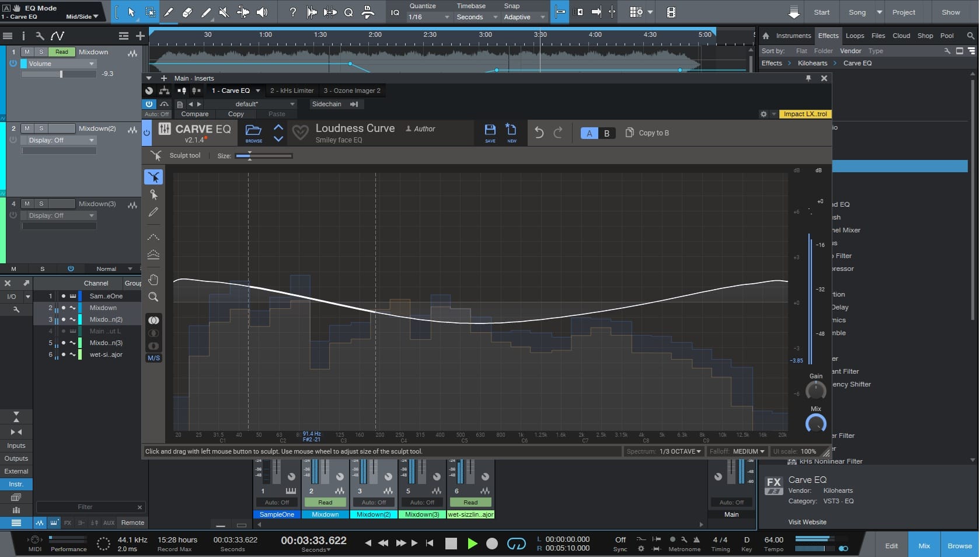
Task: Click the Copy to B button
Action: click(x=647, y=133)
